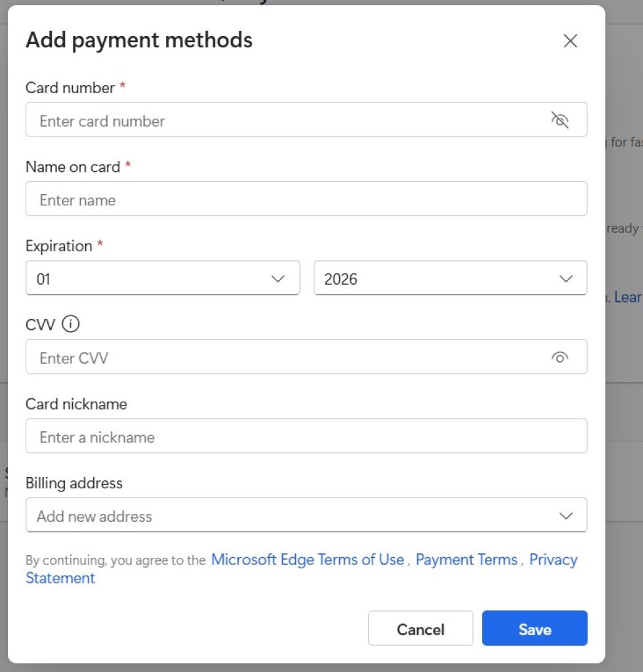Open the Payment Terms link
The height and width of the screenshot is (672, 643).
pos(467,560)
